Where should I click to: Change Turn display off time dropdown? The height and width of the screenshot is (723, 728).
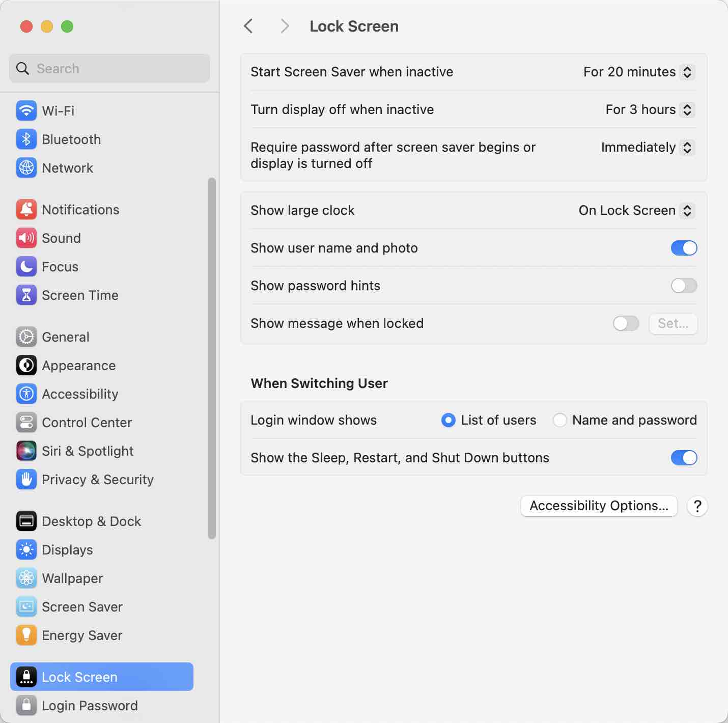[x=650, y=109]
